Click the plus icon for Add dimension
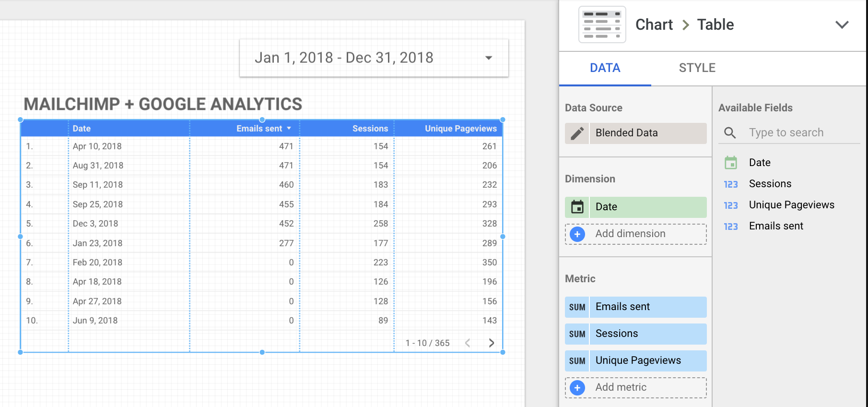The width and height of the screenshot is (868, 407). (x=577, y=234)
